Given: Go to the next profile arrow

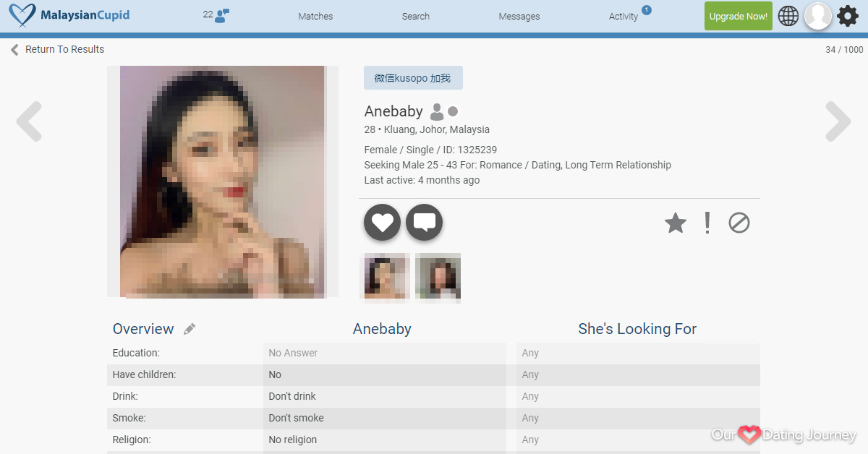Looking at the screenshot, I should [x=838, y=121].
